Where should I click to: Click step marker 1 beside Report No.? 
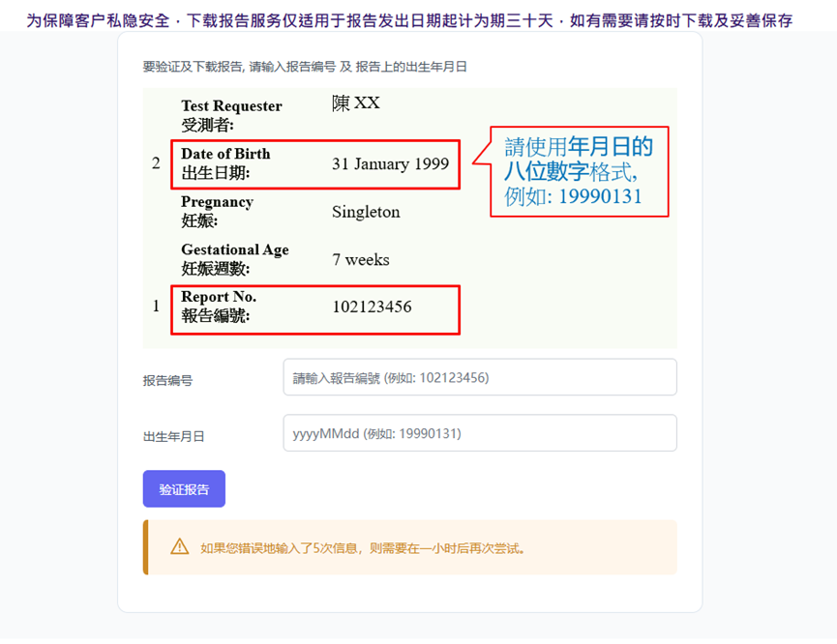pyautogui.click(x=156, y=307)
